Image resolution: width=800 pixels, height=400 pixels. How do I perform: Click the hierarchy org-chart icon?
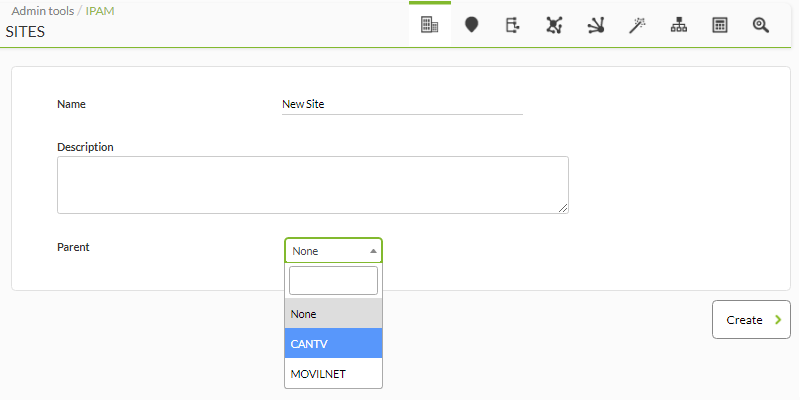point(679,25)
